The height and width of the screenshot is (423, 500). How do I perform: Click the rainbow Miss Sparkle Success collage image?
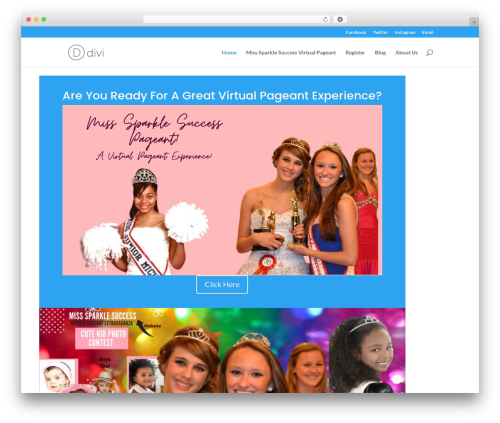click(222, 350)
